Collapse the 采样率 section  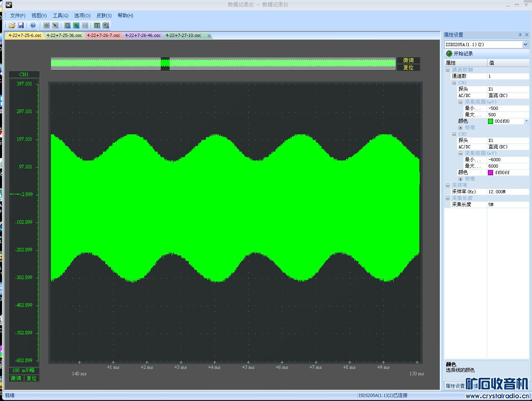click(448, 185)
